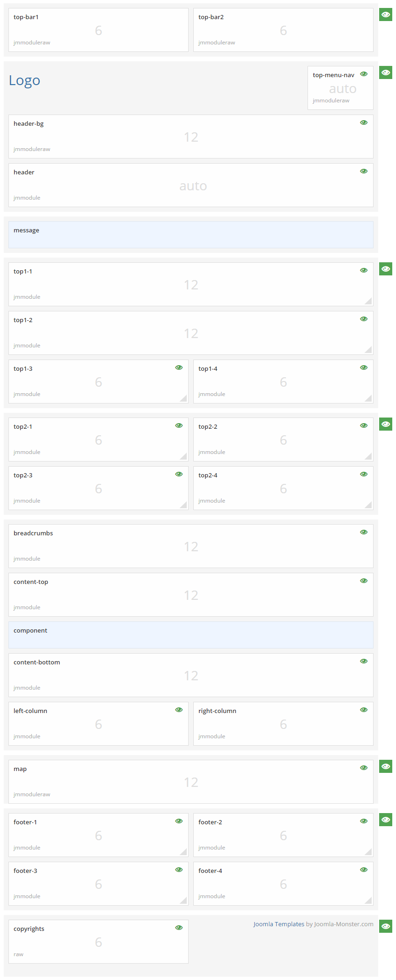Click the resize handle of footer-2

tap(369, 852)
